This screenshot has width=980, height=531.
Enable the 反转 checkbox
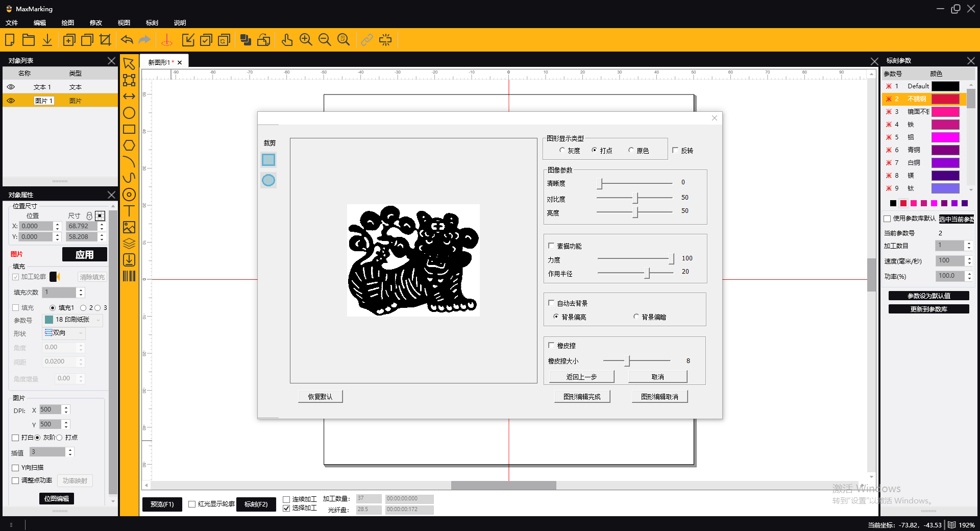(x=675, y=151)
